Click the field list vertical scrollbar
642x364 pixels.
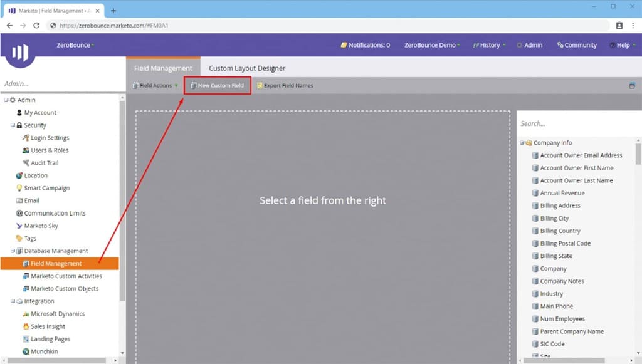click(x=638, y=153)
